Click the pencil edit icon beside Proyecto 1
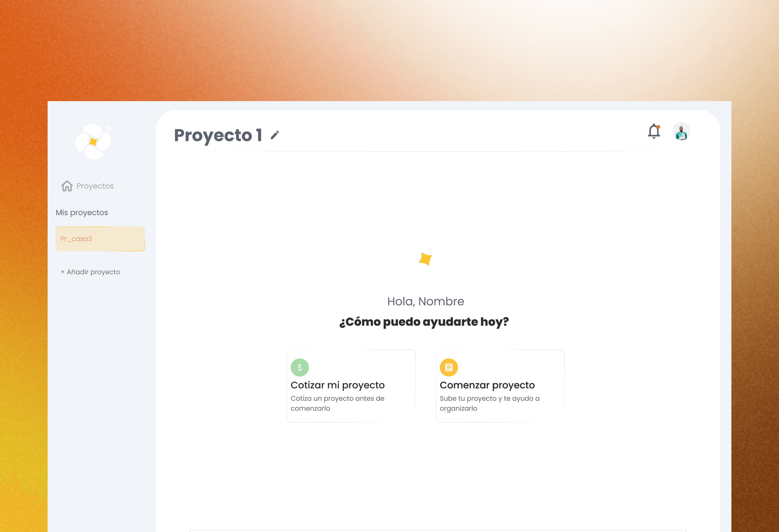 coord(275,135)
